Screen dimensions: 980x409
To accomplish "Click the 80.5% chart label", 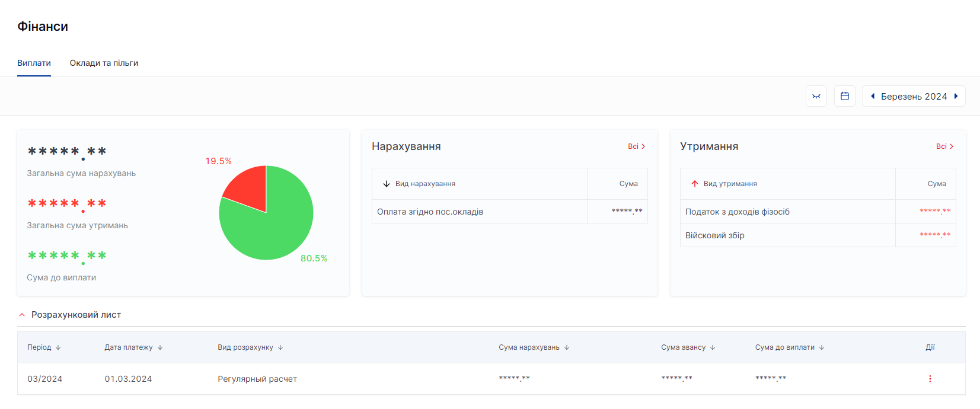I will pos(314,258).
